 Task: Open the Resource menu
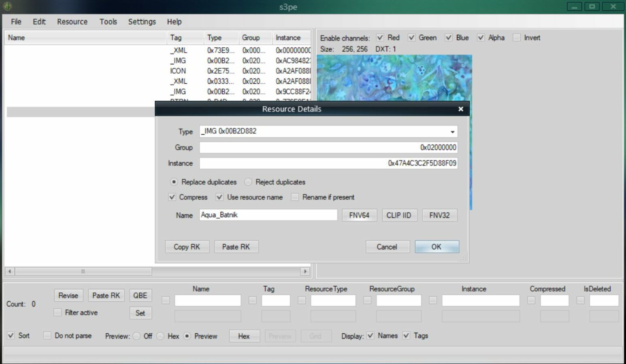[x=72, y=22]
